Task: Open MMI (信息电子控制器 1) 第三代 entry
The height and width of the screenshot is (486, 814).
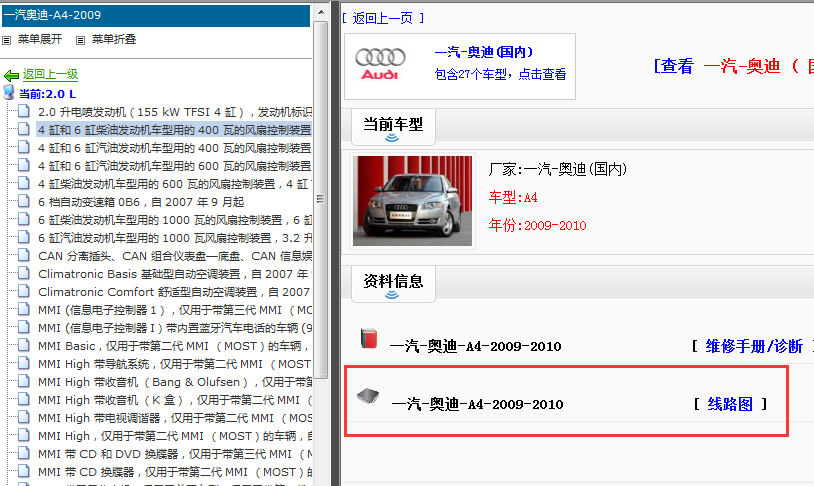Action: pos(174,310)
